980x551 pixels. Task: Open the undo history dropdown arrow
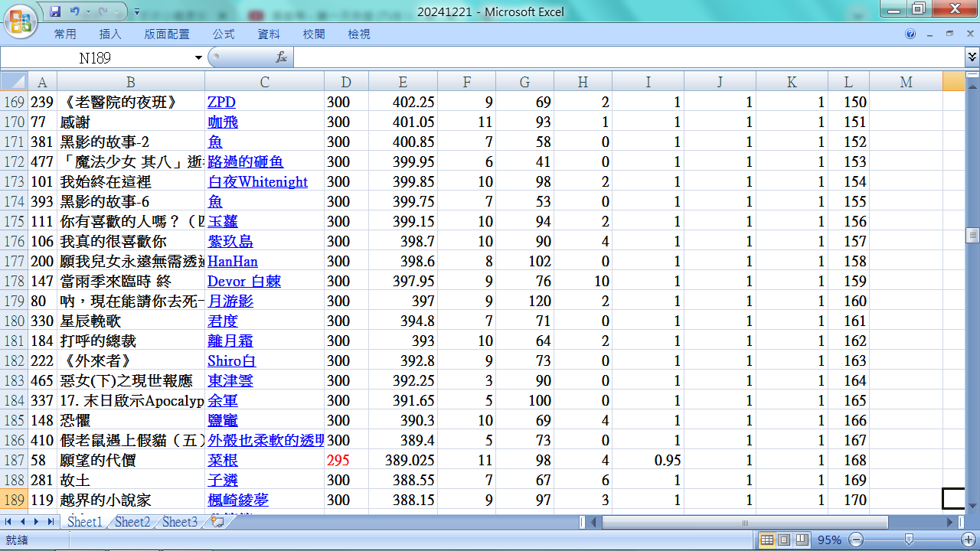[x=87, y=11]
